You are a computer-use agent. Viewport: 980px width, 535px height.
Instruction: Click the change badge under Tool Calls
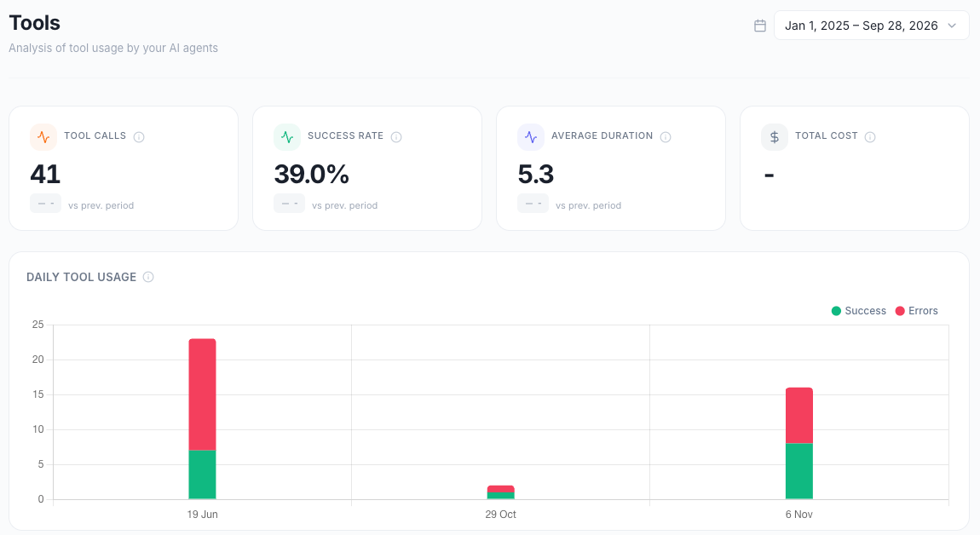click(x=46, y=204)
